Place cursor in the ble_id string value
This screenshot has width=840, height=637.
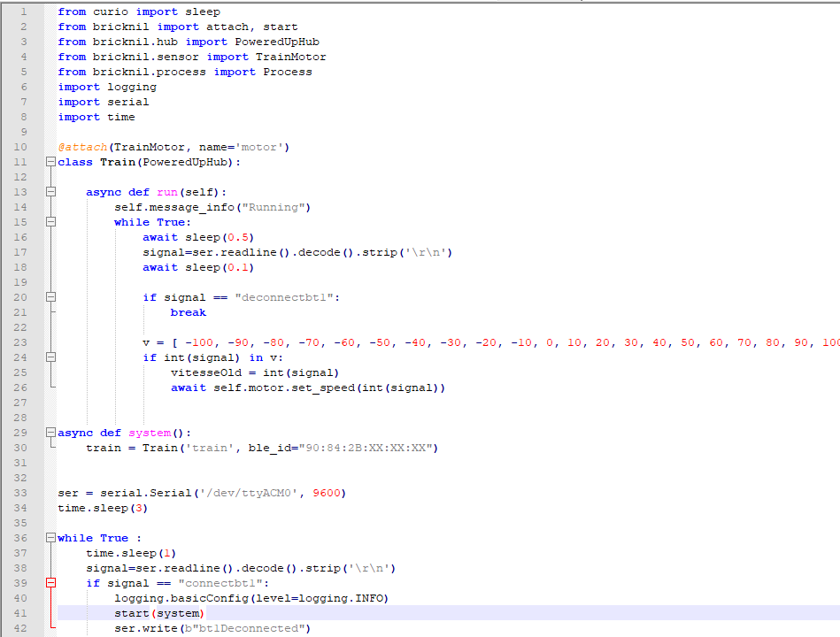pos(367,448)
